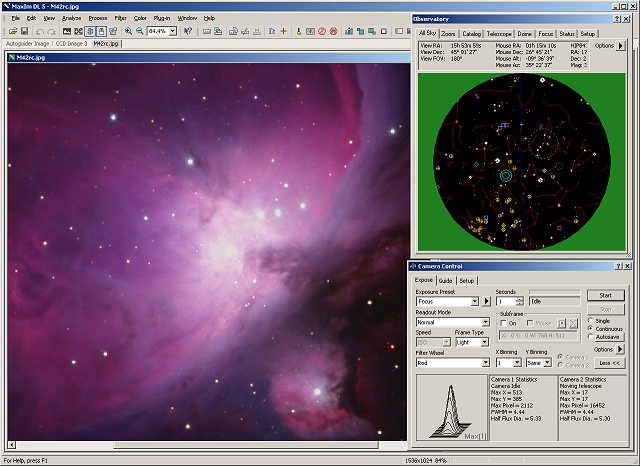640x466 pixels.
Task: Click the red circular stop icon in toolbar
Action: (321, 31)
